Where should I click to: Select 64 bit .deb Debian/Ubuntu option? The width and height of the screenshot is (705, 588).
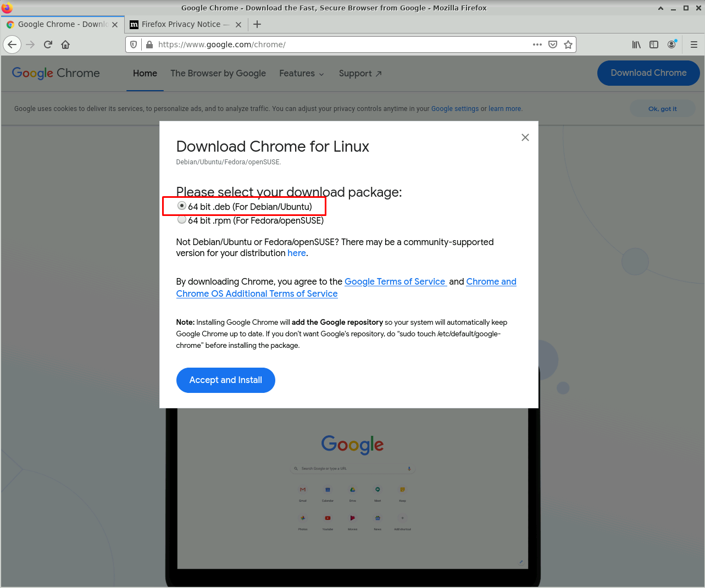pyautogui.click(x=182, y=206)
